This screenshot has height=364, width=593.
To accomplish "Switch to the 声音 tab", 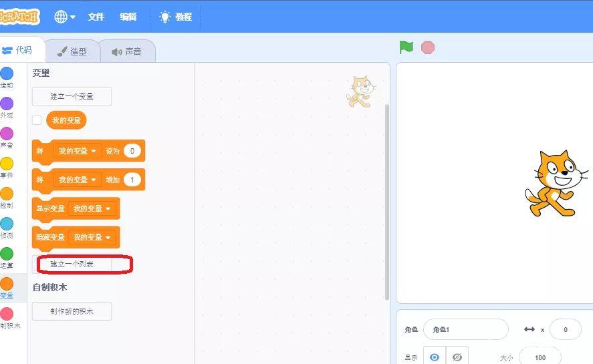I will (128, 51).
